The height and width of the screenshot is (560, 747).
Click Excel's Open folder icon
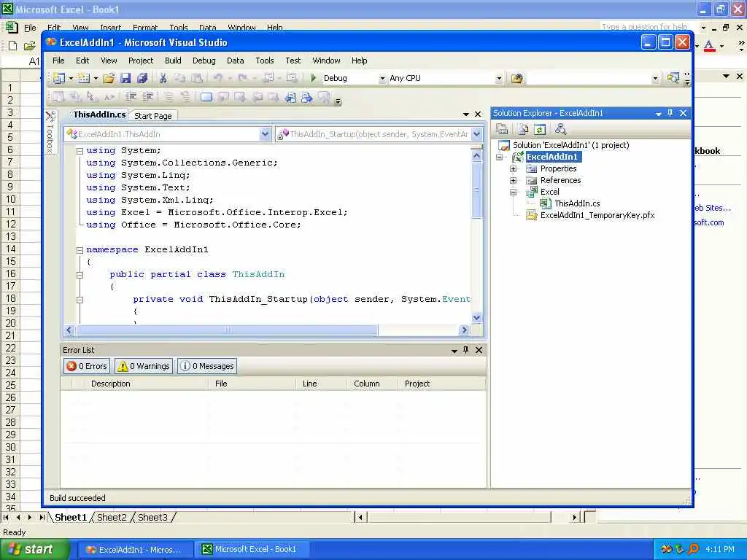coord(29,46)
